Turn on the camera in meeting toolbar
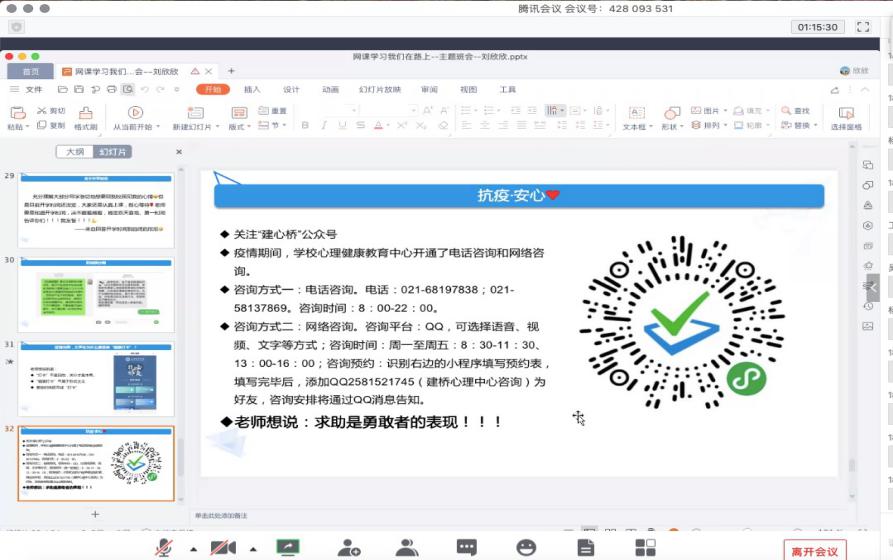The width and height of the screenshot is (893, 560). (223, 547)
